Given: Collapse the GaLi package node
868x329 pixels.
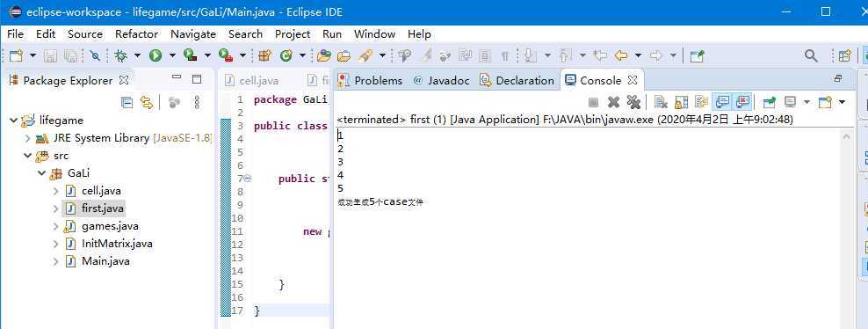Looking at the screenshot, I should tap(41, 173).
